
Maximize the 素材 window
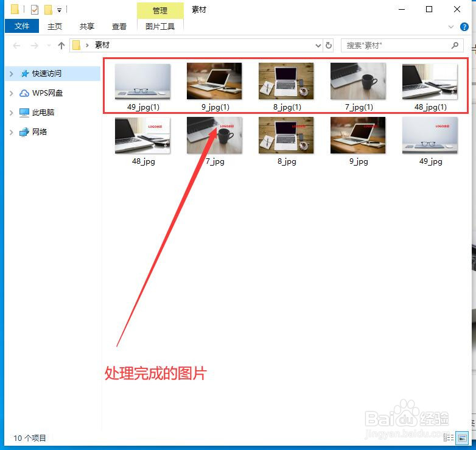(429, 9)
